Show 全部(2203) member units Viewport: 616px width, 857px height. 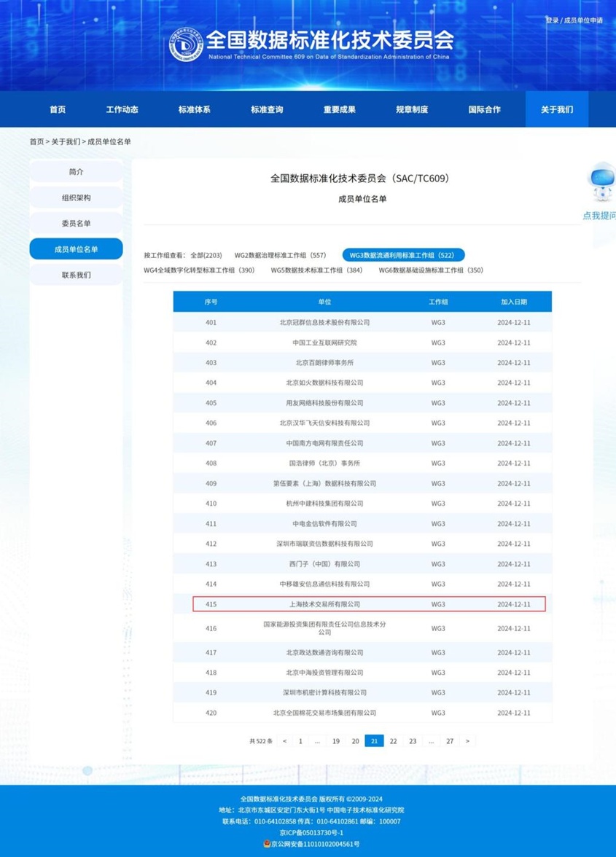(206, 256)
